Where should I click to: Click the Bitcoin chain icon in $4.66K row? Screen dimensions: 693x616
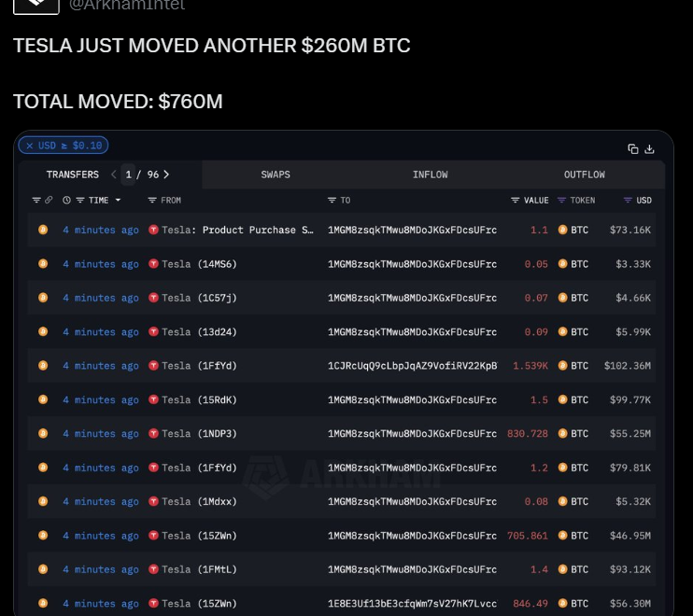pyautogui.click(x=43, y=298)
